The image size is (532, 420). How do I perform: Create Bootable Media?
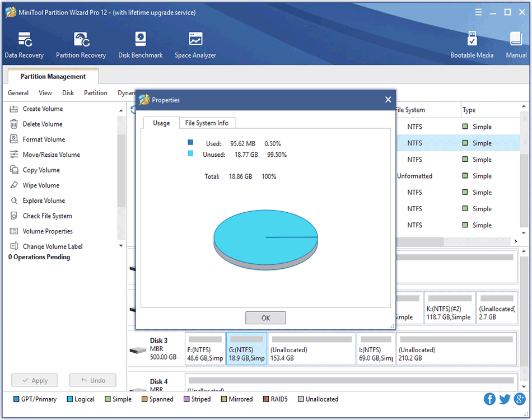472,45
